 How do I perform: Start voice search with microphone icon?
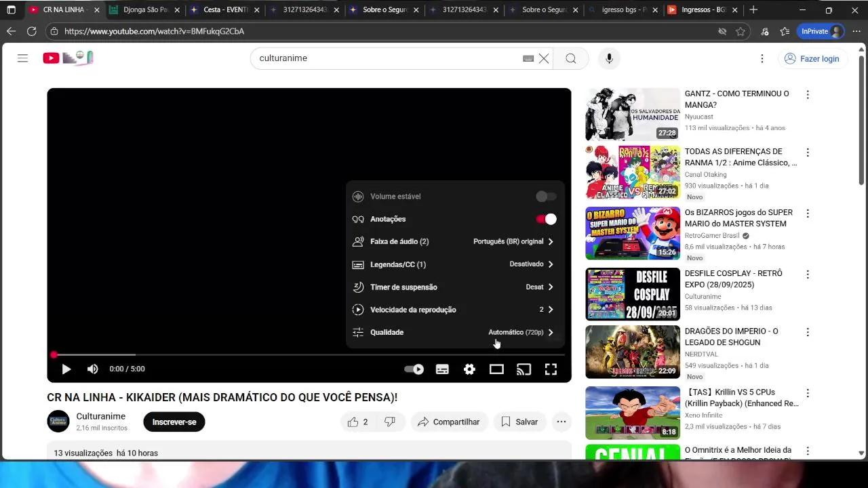click(609, 58)
